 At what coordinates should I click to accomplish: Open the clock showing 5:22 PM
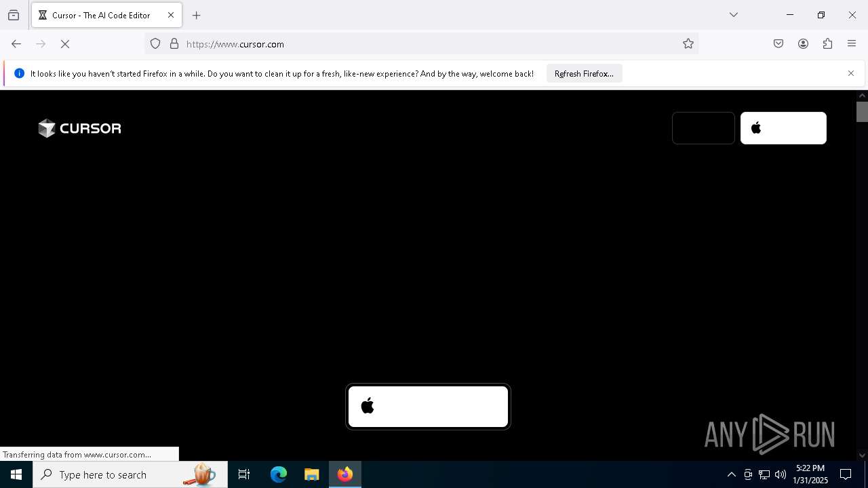tap(810, 474)
